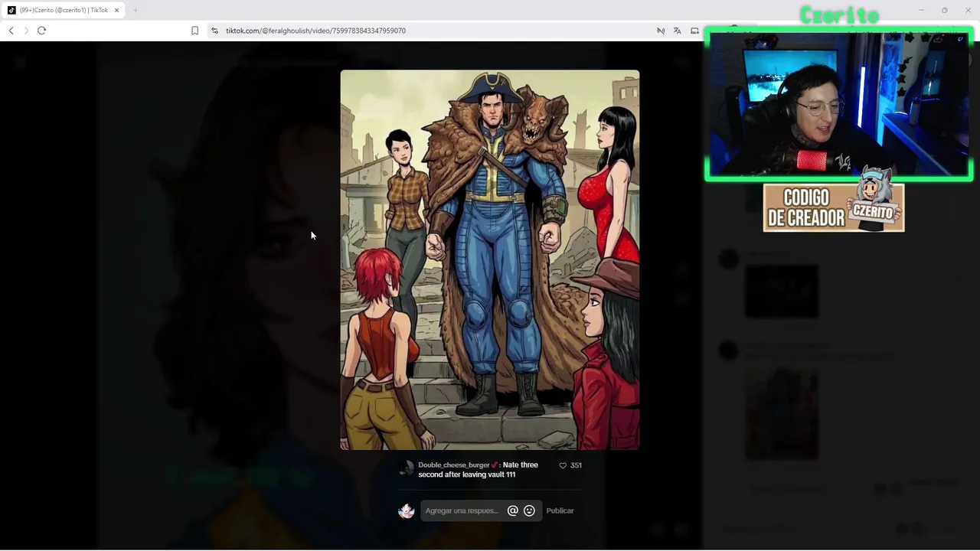Click the 'Codigo de Creador Czerito' banner
Image resolution: width=980 pixels, height=551 pixels.
click(834, 207)
